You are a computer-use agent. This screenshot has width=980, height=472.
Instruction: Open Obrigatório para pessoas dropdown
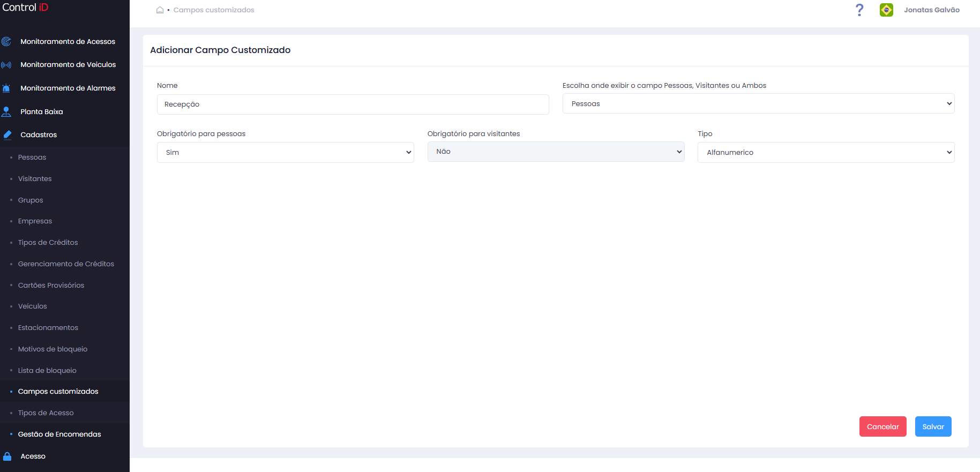click(x=285, y=152)
